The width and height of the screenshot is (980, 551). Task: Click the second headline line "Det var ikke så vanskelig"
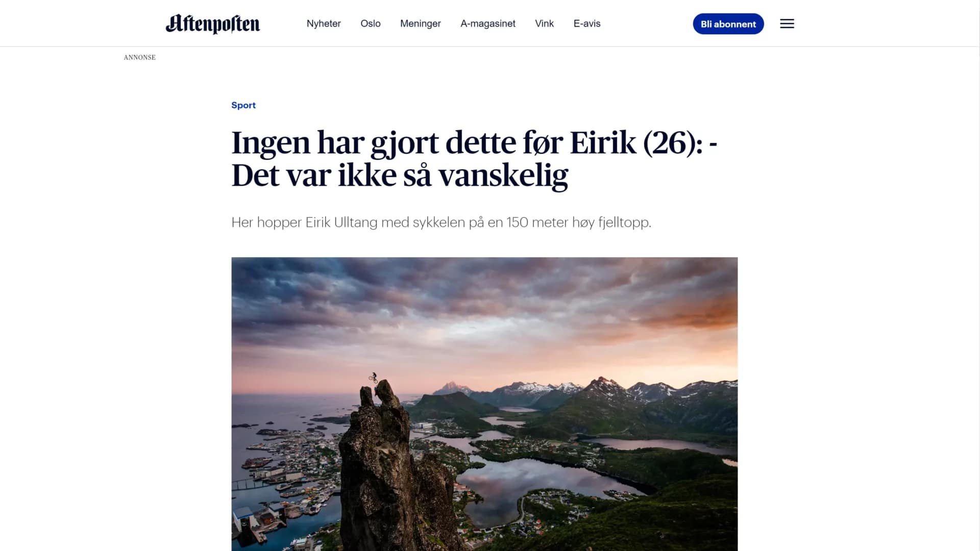pos(400,176)
